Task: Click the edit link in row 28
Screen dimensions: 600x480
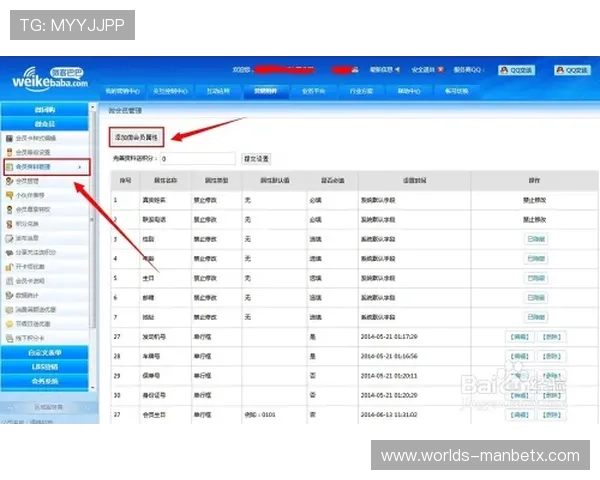Action: pyautogui.click(x=519, y=356)
